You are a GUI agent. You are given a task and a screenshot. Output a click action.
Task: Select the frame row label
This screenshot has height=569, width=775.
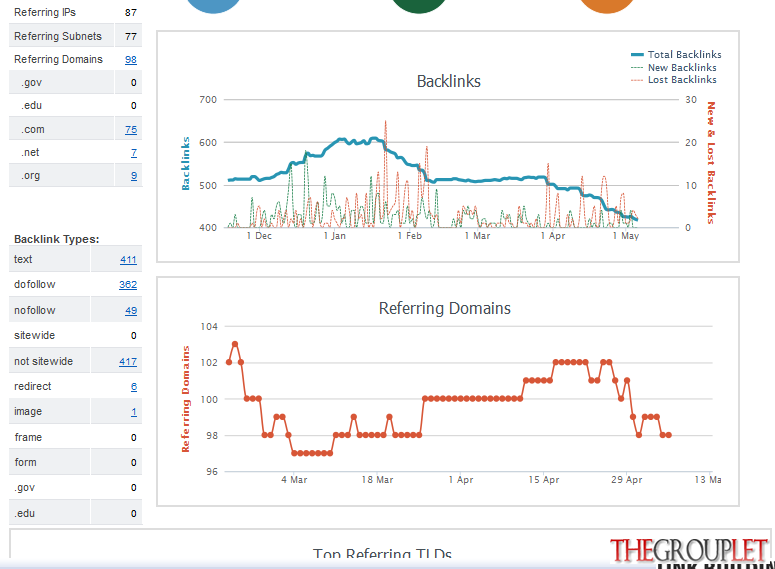click(28, 437)
